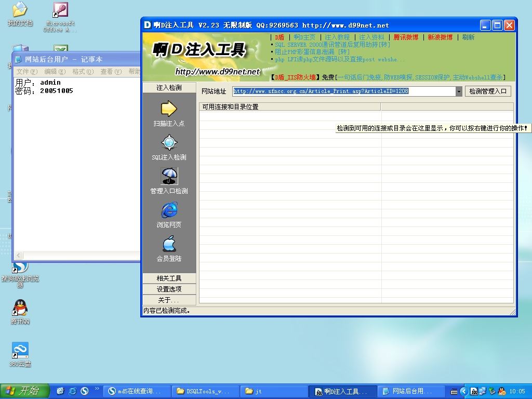Switch to the 注入检测 sidebar tab

pyautogui.click(x=169, y=87)
